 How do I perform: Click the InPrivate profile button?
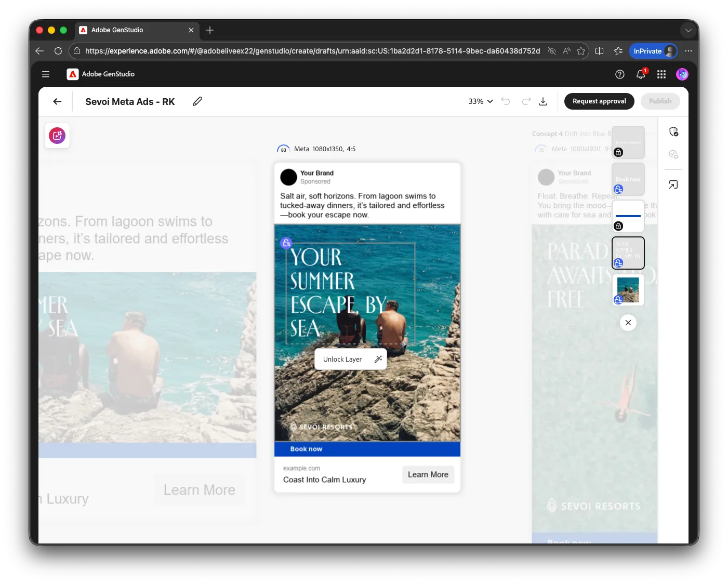click(x=653, y=51)
